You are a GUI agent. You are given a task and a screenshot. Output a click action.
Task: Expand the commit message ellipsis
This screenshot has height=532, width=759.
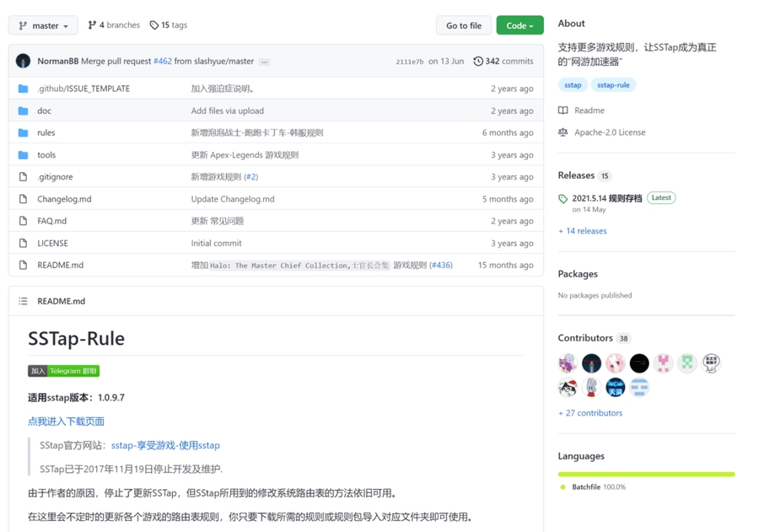coord(264,62)
